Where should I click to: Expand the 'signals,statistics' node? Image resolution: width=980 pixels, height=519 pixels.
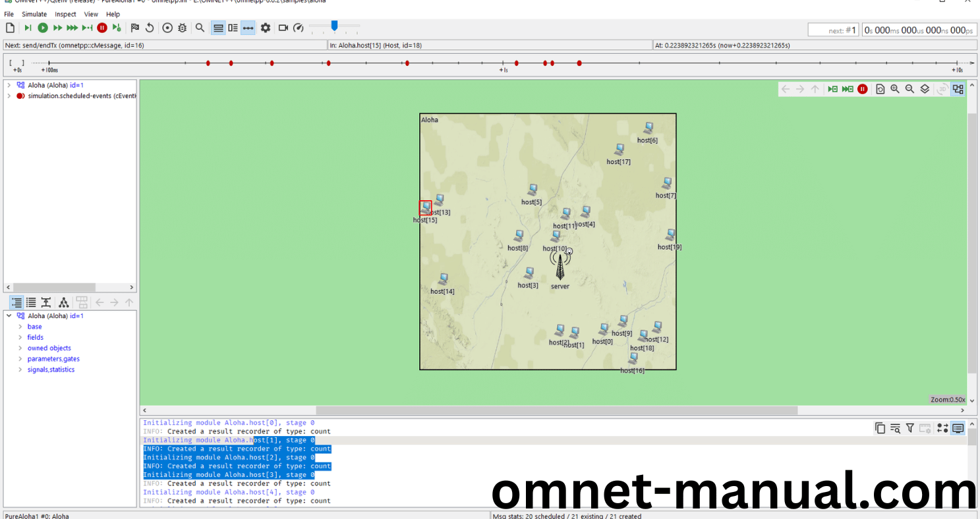[x=20, y=369]
